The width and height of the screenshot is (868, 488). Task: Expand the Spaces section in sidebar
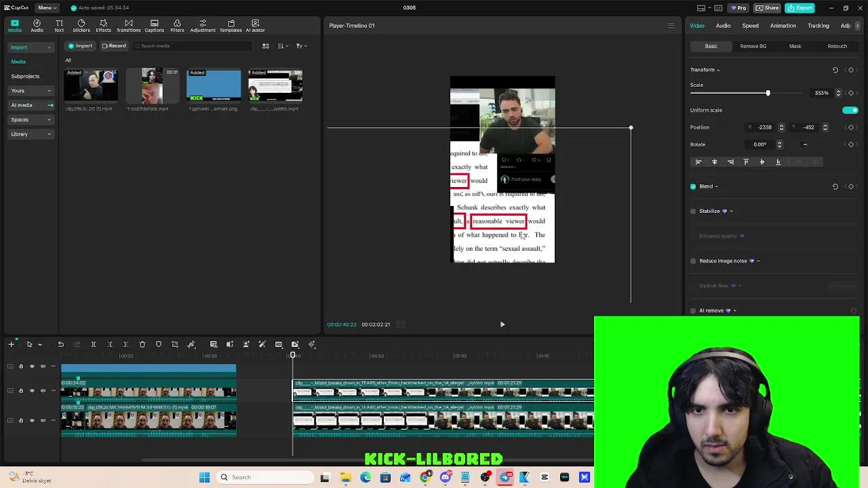[49, 120]
